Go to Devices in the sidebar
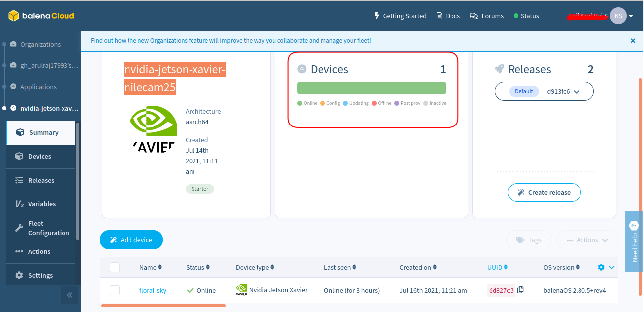644x312 pixels. point(40,156)
